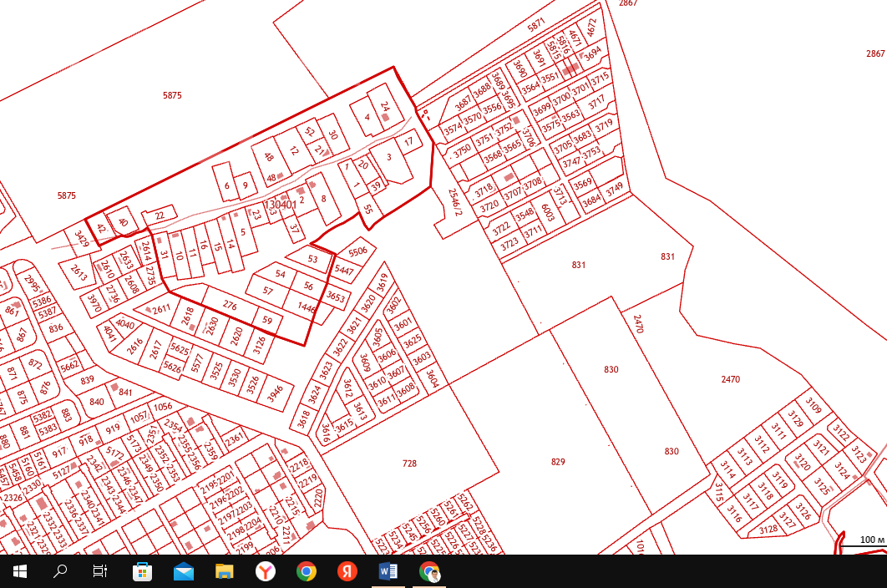Screen dimensions: 887x588
Task: Click parcel 3694
Action: [x=593, y=53]
